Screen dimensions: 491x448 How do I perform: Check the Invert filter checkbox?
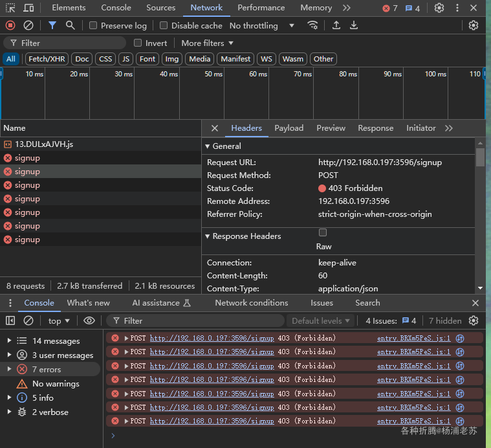click(x=138, y=43)
